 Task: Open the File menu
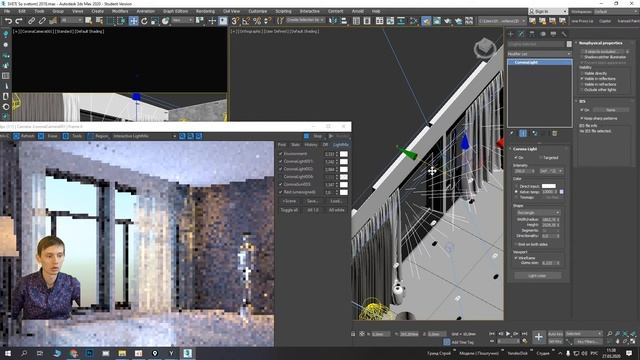7,11
